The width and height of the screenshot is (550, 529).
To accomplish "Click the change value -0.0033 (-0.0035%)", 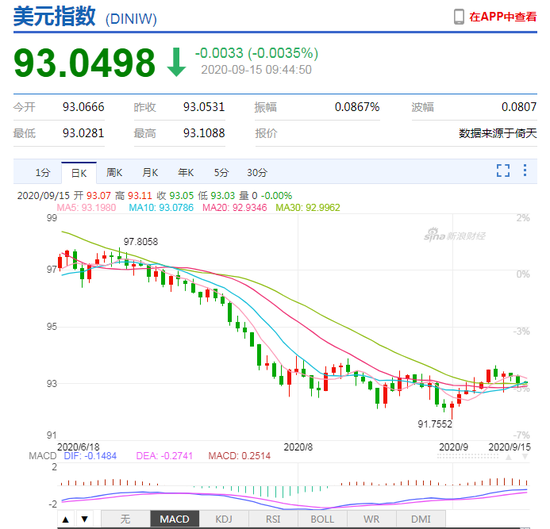I will click(x=256, y=53).
